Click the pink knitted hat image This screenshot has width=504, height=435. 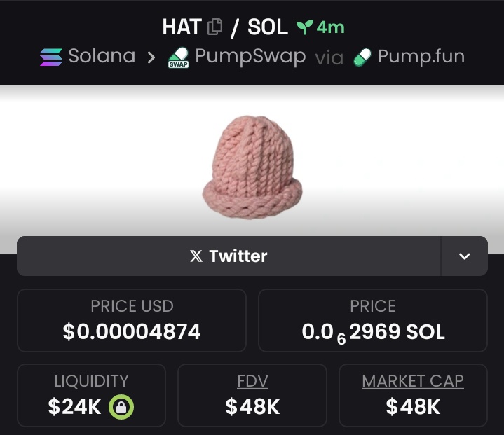[252, 167]
